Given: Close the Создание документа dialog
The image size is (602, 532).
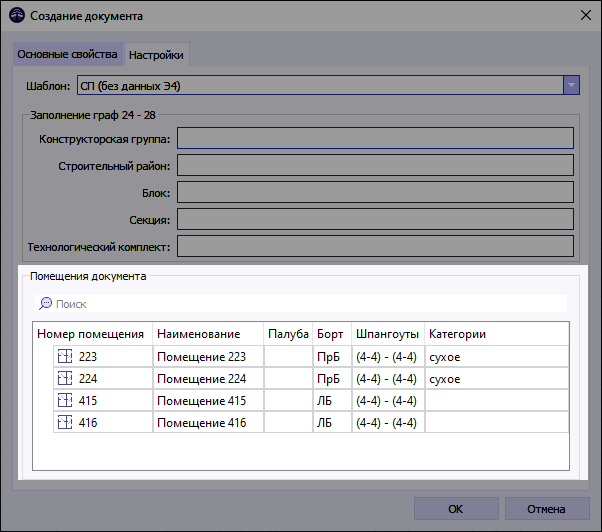Looking at the screenshot, I should click(585, 16).
